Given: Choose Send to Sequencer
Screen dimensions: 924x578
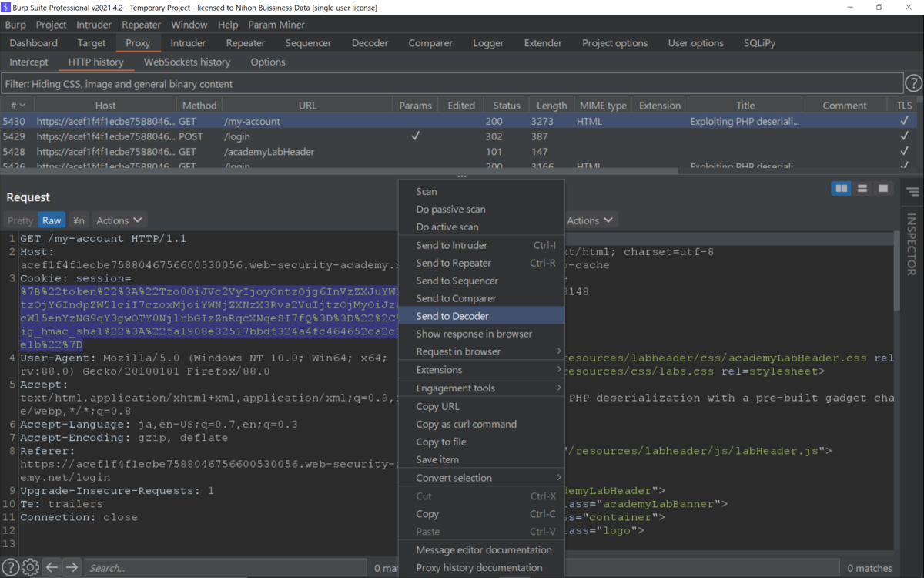Looking at the screenshot, I should pos(481,281).
